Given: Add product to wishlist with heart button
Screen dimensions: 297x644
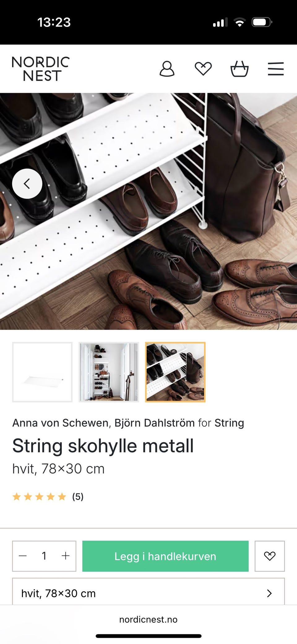Looking at the screenshot, I should coord(269,556).
